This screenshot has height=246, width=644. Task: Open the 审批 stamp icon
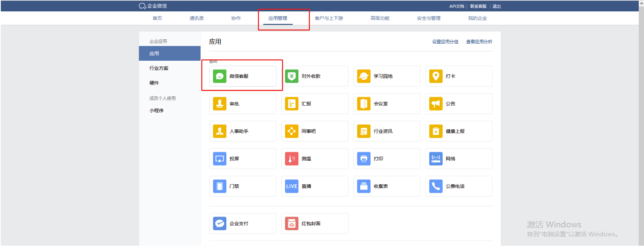[220, 104]
